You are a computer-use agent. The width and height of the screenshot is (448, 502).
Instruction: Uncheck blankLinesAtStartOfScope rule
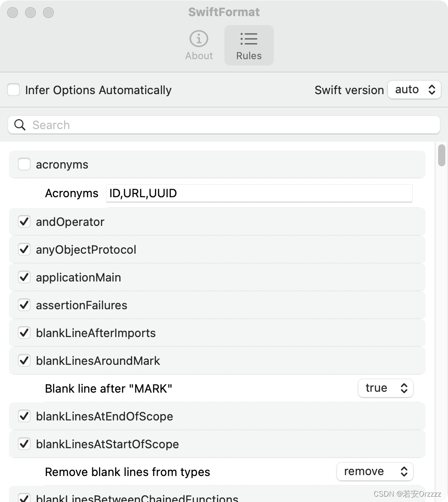[24, 444]
